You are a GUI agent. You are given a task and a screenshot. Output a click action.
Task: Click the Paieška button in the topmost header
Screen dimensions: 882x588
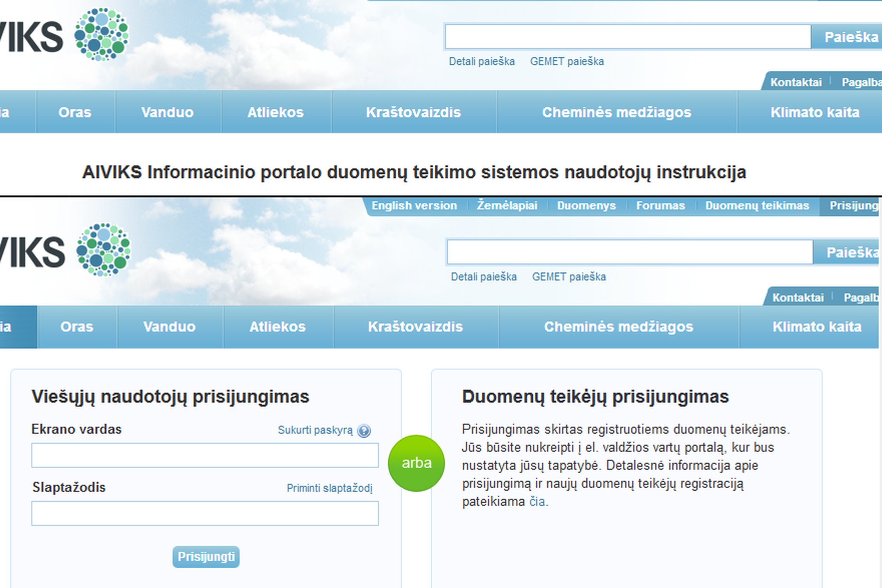click(x=847, y=37)
